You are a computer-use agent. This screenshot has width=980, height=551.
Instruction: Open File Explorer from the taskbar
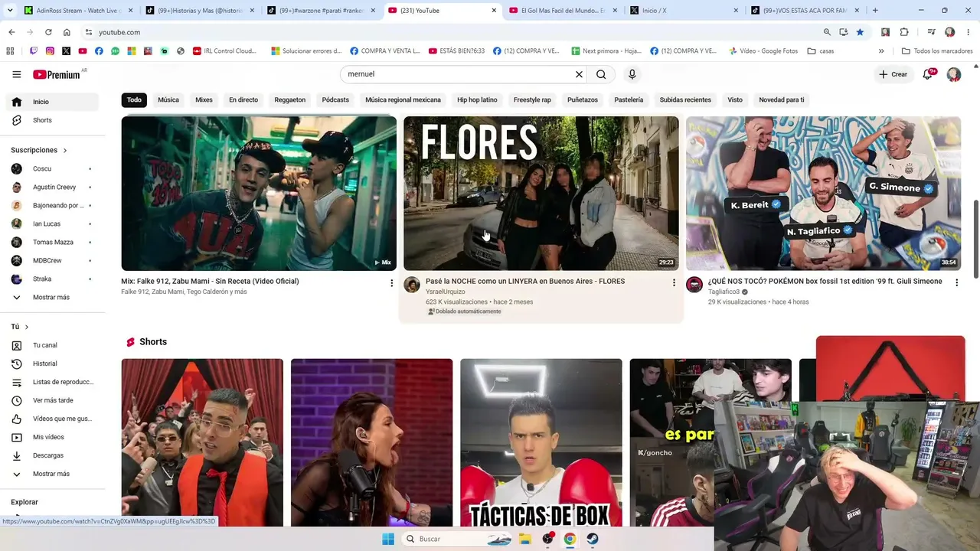pyautogui.click(x=525, y=539)
